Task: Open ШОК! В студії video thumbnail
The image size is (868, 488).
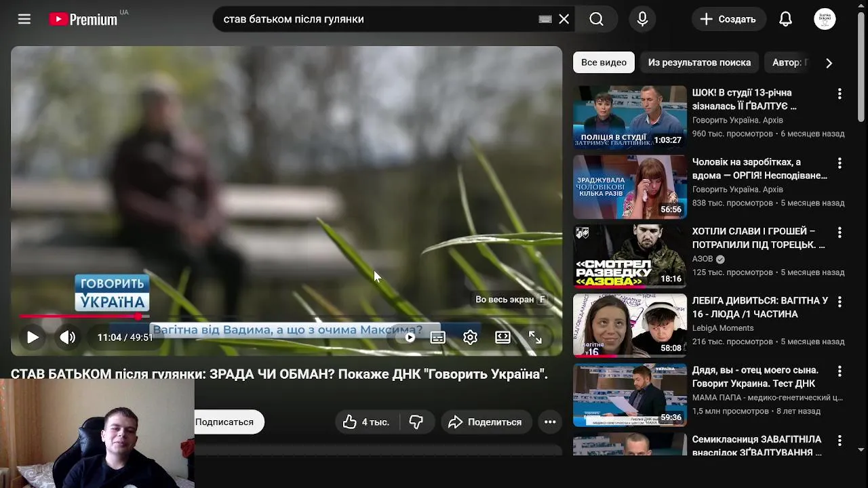Action: 630,117
